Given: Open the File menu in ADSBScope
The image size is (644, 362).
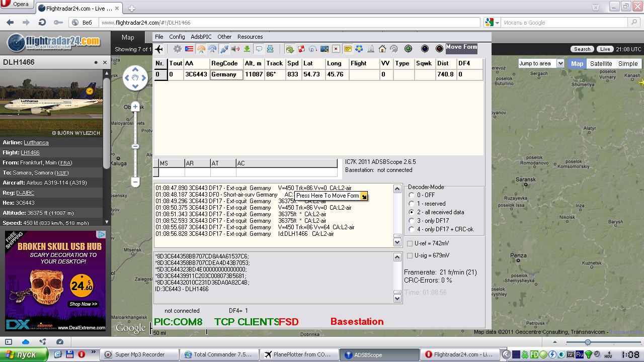Looking at the screenshot, I should (159, 37).
